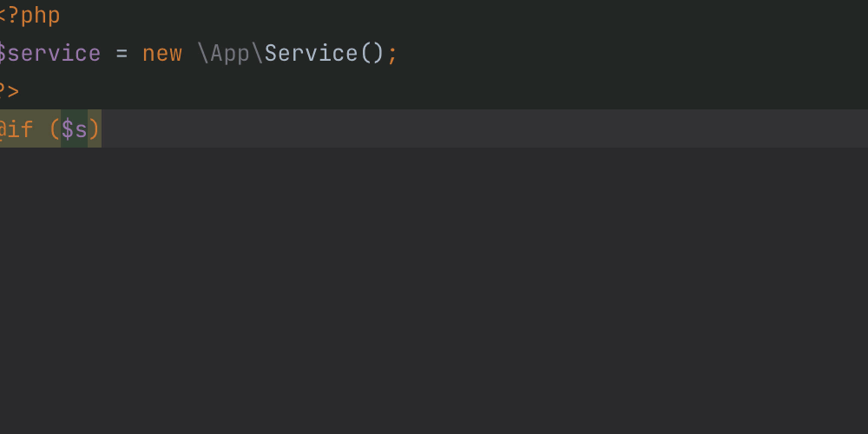The image size is (868, 434).
Task: Click the opening parenthesis before $s
Action: click(54, 129)
